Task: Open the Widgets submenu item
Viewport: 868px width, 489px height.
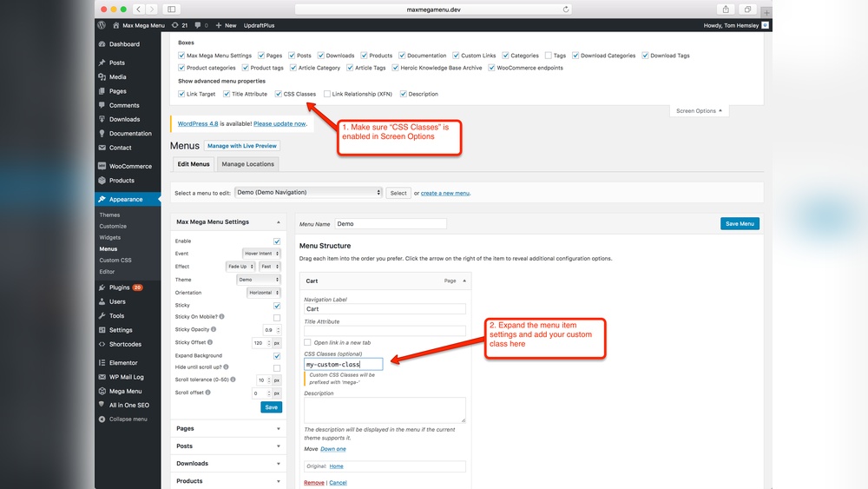Action: coord(109,238)
